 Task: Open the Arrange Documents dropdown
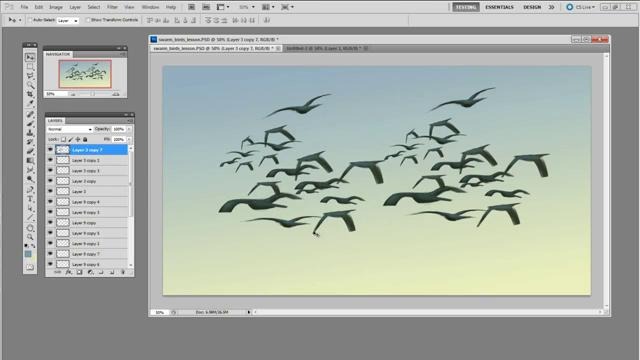[268, 7]
